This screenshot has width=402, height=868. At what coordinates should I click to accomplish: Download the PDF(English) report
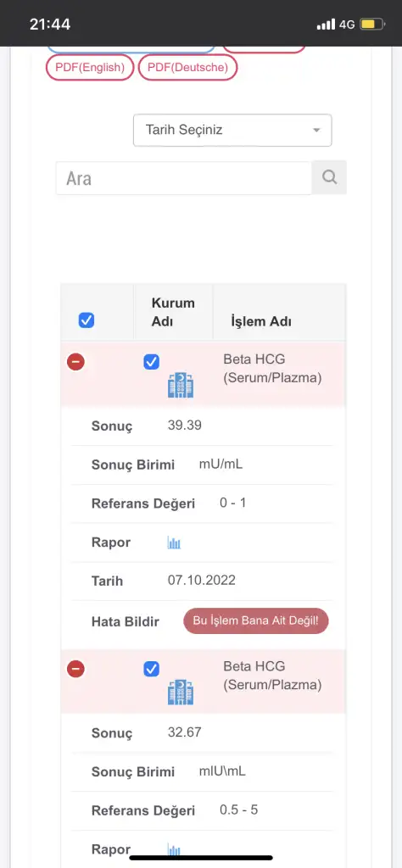point(90,67)
